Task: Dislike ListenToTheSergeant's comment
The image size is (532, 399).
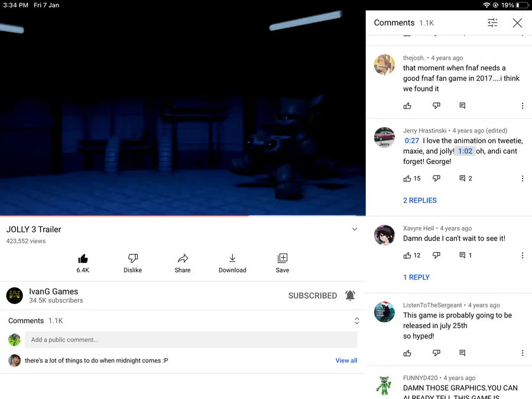Action: click(x=436, y=353)
